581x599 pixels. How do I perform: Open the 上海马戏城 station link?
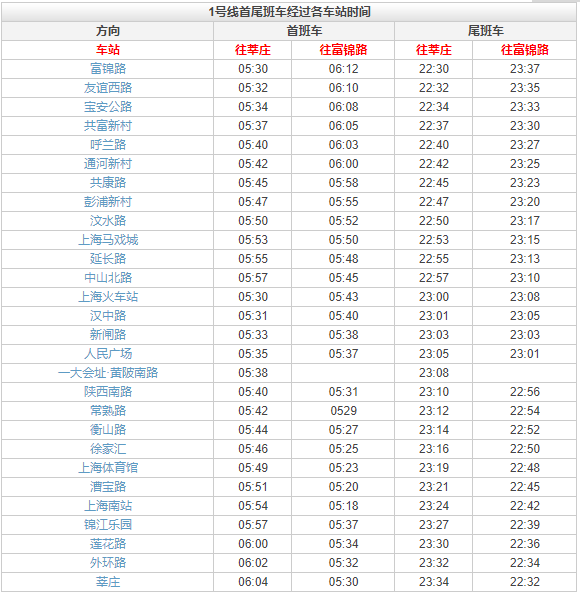pos(108,240)
